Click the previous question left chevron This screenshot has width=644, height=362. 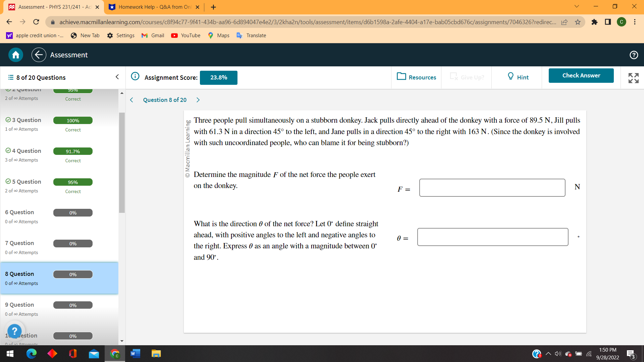(x=131, y=100)
